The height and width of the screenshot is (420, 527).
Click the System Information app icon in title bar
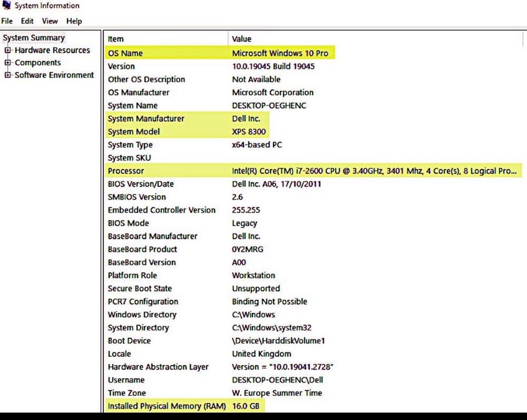pos(7,5)
